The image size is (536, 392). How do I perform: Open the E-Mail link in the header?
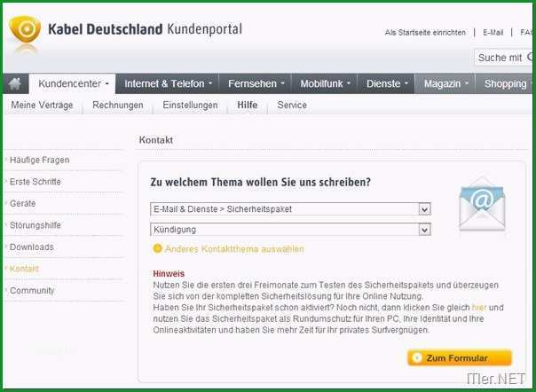493,33
